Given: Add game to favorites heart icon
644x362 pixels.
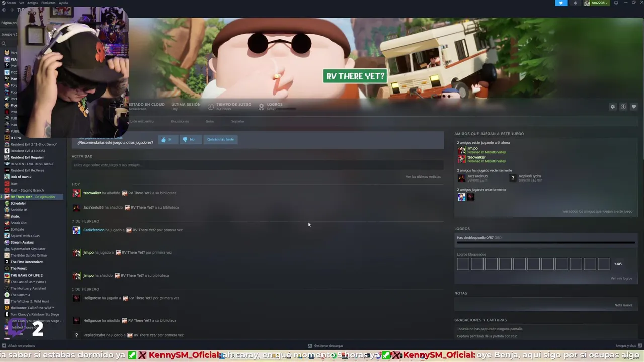Looking at the screenshot, I should coord(633,107).
